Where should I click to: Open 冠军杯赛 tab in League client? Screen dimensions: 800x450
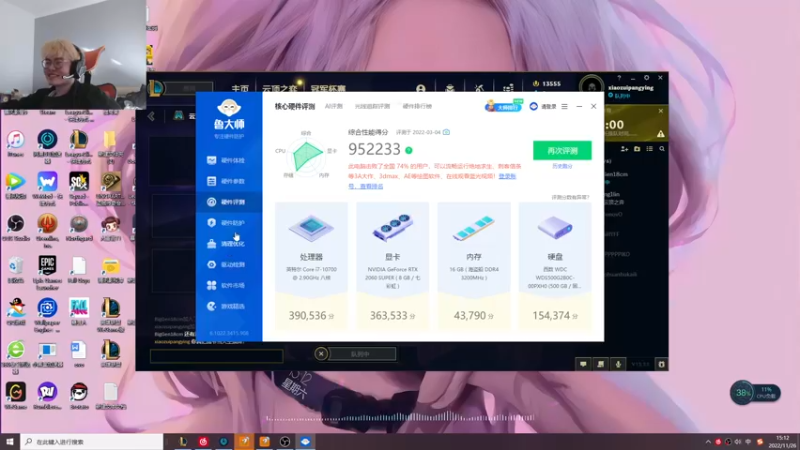(328, 88)
